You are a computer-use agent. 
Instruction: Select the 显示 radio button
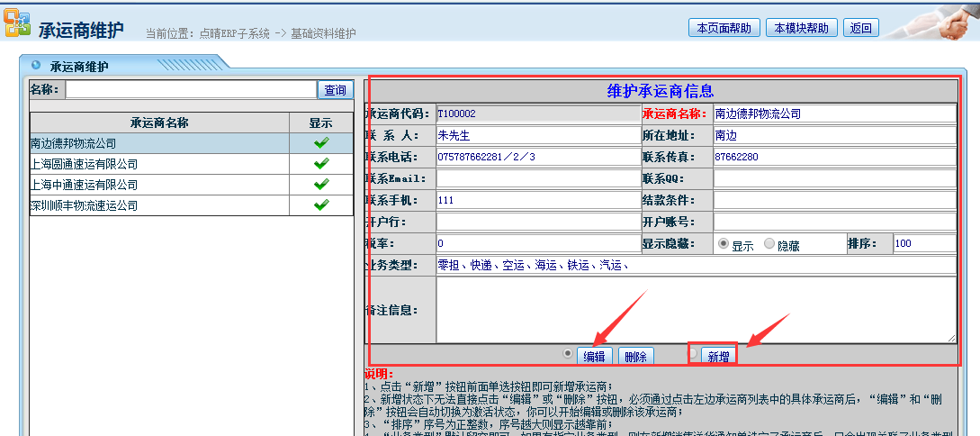[723, 244]
